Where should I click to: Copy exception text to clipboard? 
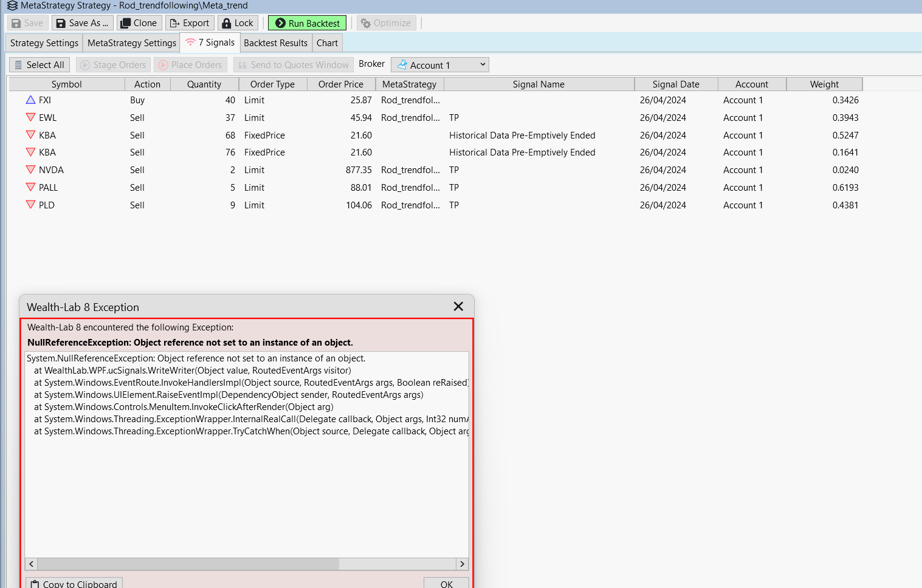pyautogui.click(x=74, y=584)
